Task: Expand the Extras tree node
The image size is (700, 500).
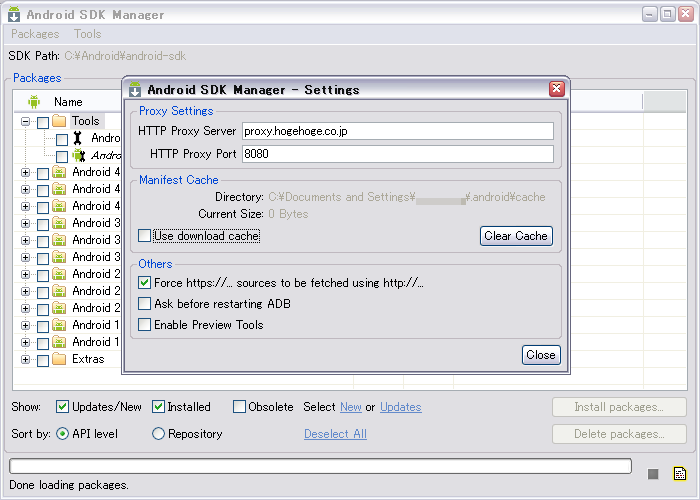Action: 25,359
